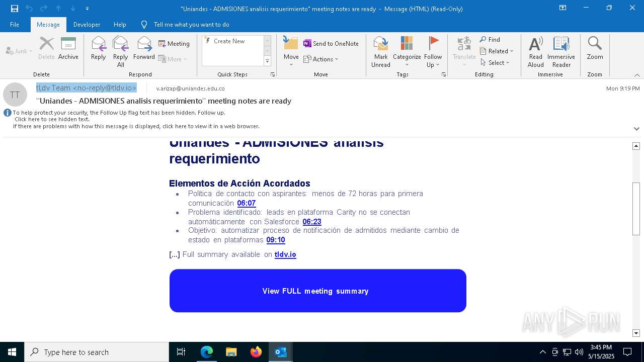Image resolution: width=644 pixels, height=362 pixels.
Task: Open Task View on the taskbar
Action: point(181,352)
